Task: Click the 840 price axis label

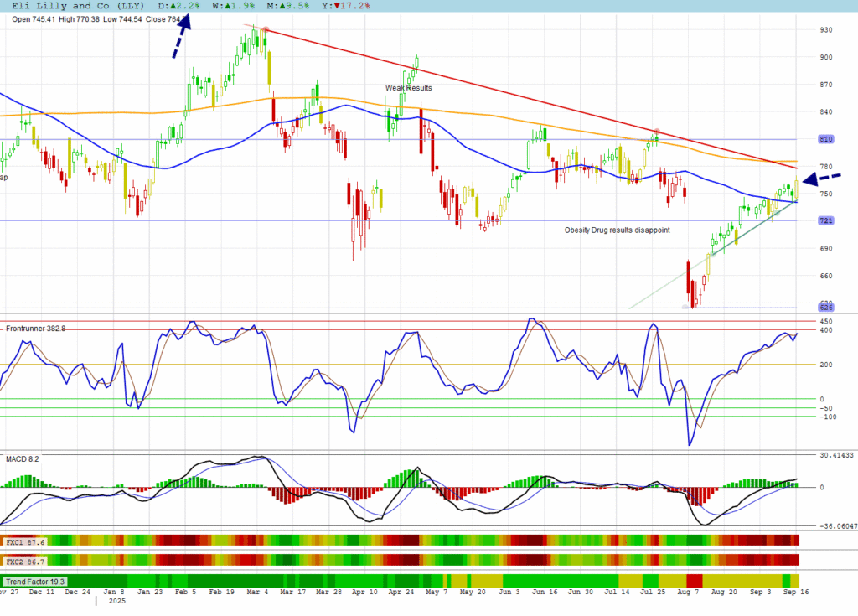Action: point(825,111)
